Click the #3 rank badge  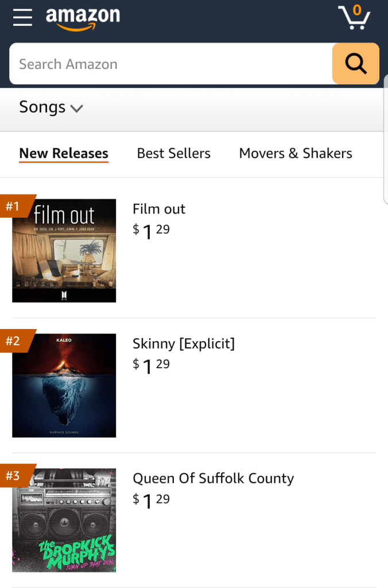tap(14, 475)
